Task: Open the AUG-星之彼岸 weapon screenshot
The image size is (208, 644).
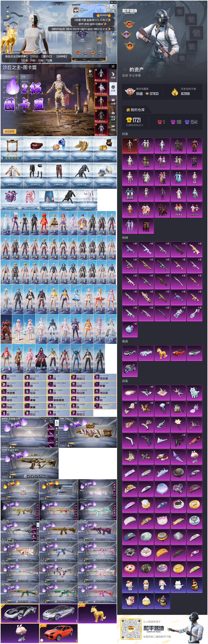Action: tap(97, 531)
